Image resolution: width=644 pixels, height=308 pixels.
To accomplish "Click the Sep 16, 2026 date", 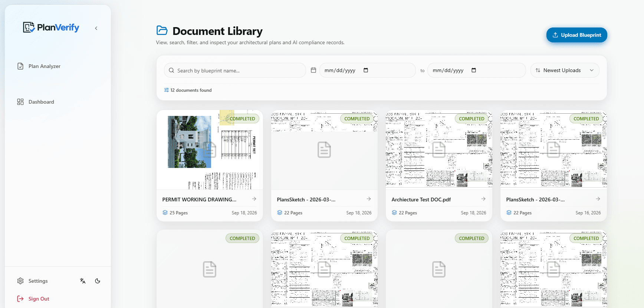I will click(x=588, y=213).
